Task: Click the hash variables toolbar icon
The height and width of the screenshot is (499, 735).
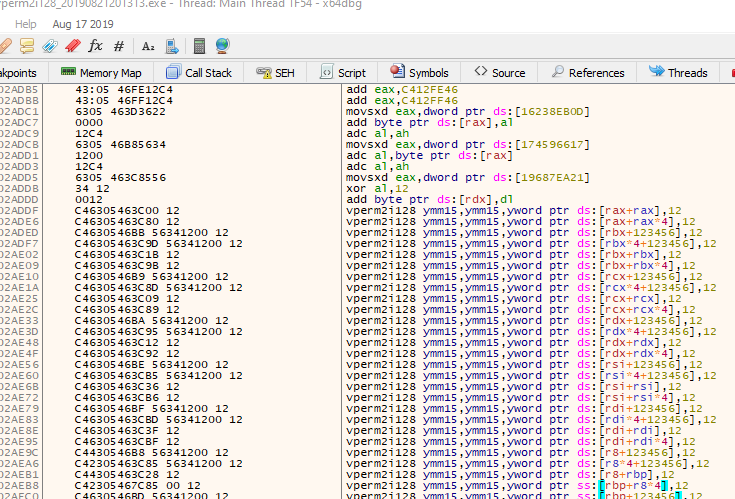Action: 119,46
